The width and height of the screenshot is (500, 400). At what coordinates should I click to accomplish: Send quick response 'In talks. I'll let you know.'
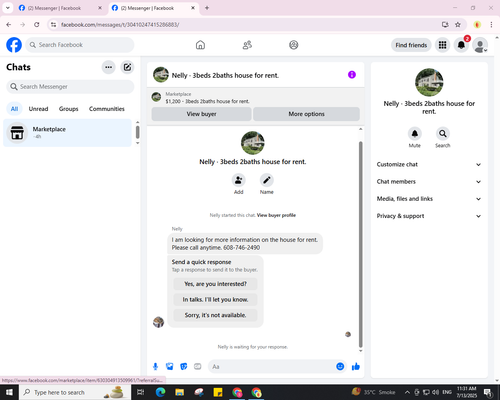tap(215, 300)
